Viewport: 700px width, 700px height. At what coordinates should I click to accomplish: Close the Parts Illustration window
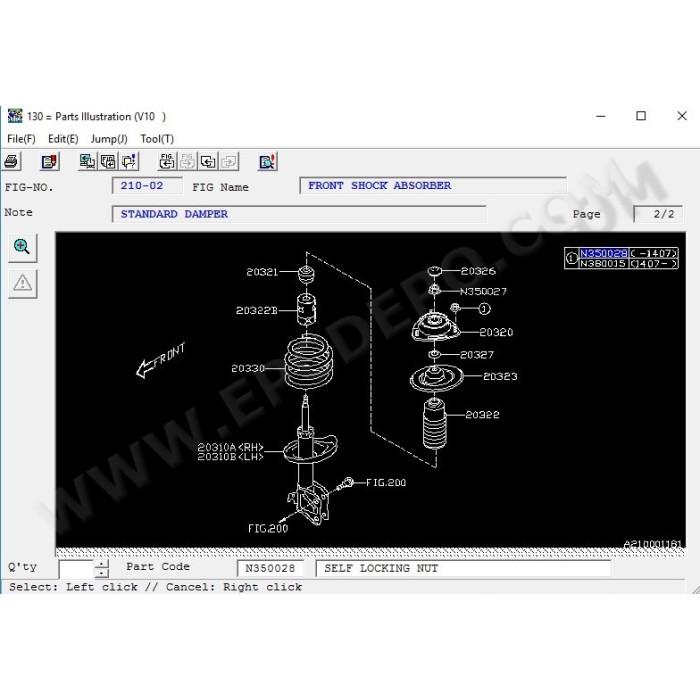[x=682, y=116]
